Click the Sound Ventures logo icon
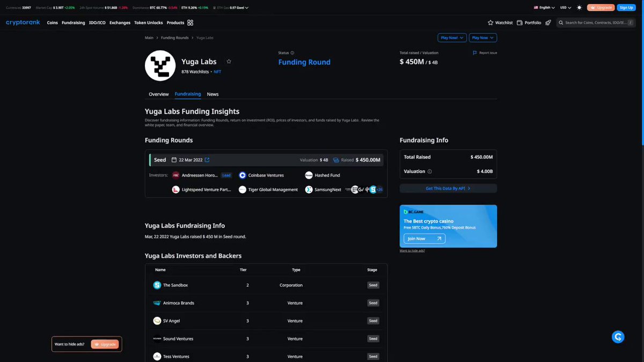The width and height of the screenshot is (644, 362). tap(157, 338)
